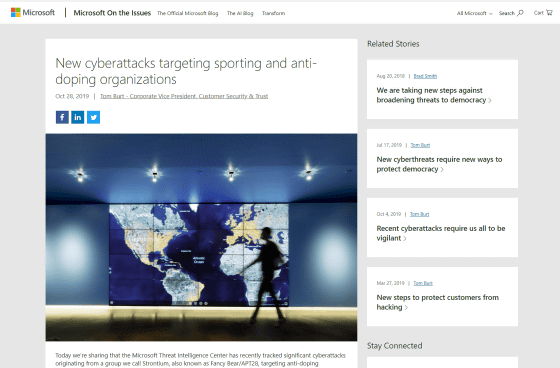The image size is (560, 368).
Task: Share the article on Facebook
Action: 62,117
